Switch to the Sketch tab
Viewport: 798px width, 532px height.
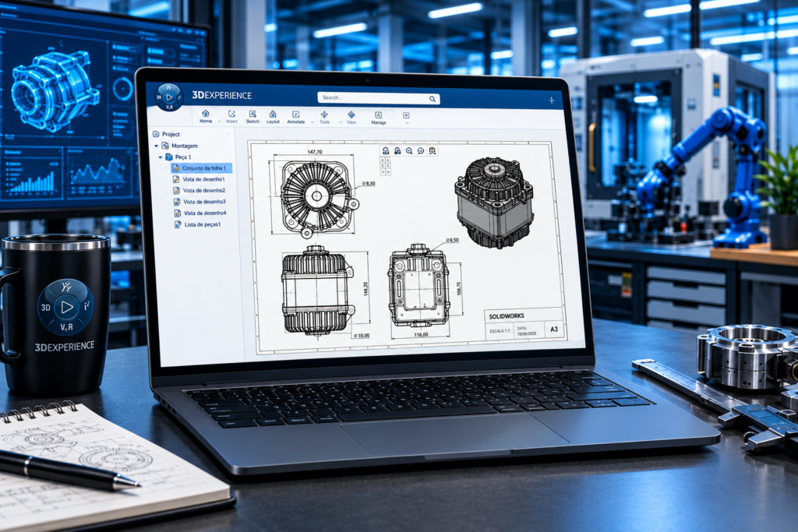click(x=252, y=117)
